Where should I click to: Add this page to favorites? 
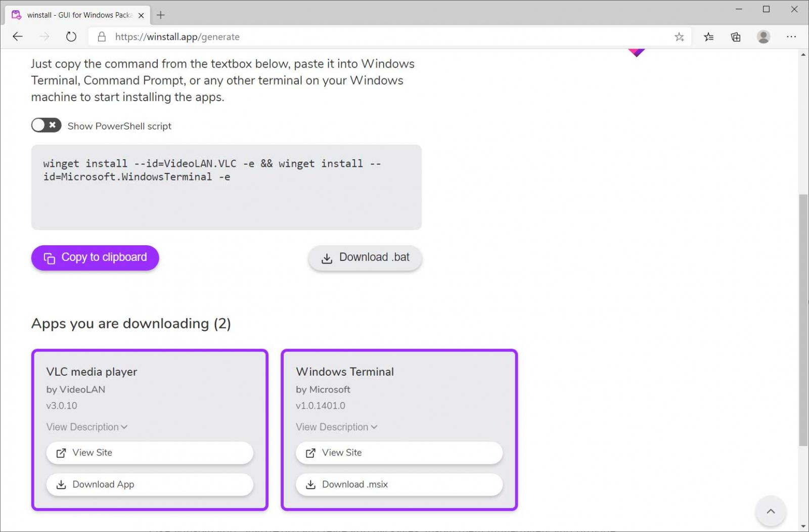679,37
